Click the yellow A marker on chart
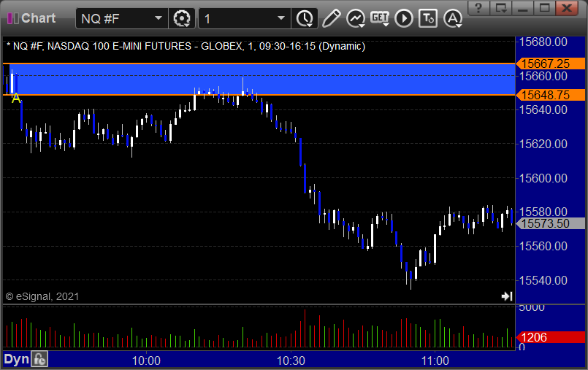588x370 pixels. 16,99
